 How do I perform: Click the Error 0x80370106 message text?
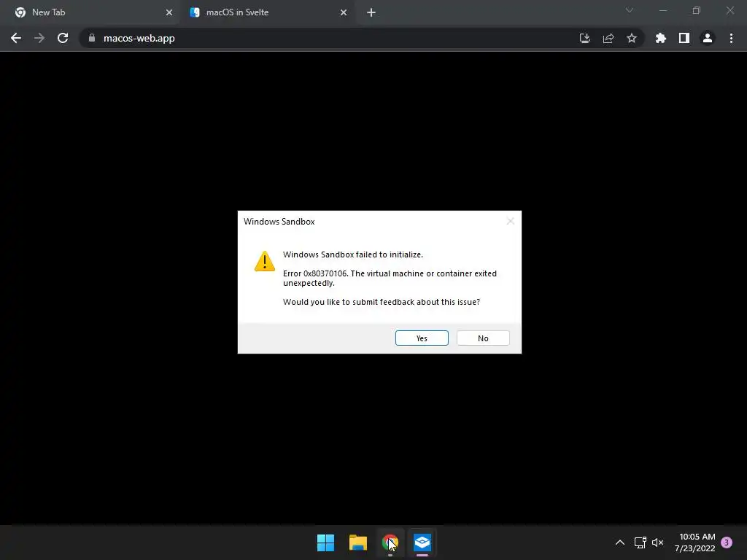[390, 278]
